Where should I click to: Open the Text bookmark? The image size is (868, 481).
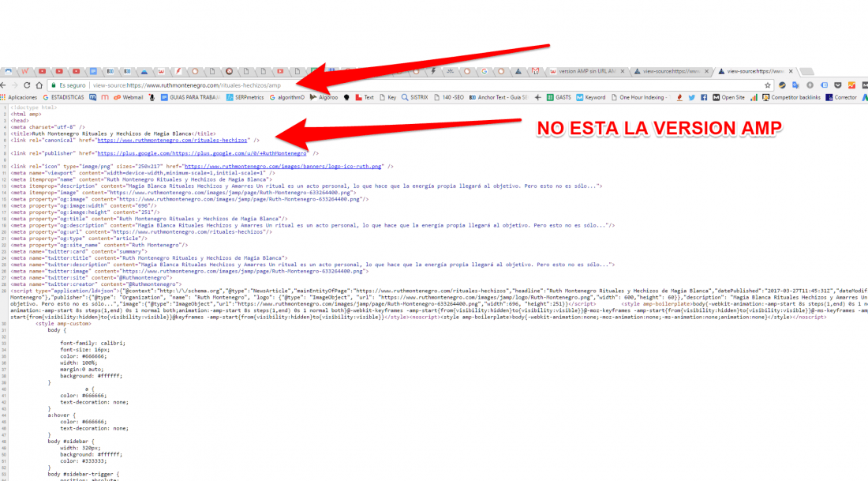tap(365, 97)
